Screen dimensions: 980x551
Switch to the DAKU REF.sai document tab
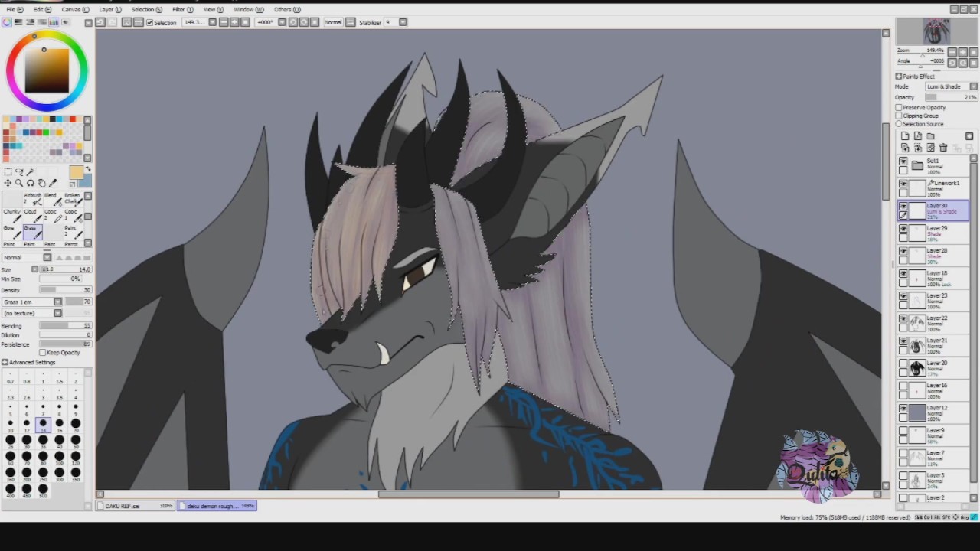coord(135,506)
